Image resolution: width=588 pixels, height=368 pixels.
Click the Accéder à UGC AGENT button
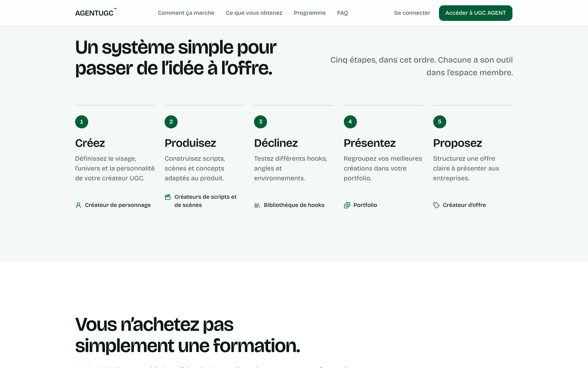tap(476, 13)
